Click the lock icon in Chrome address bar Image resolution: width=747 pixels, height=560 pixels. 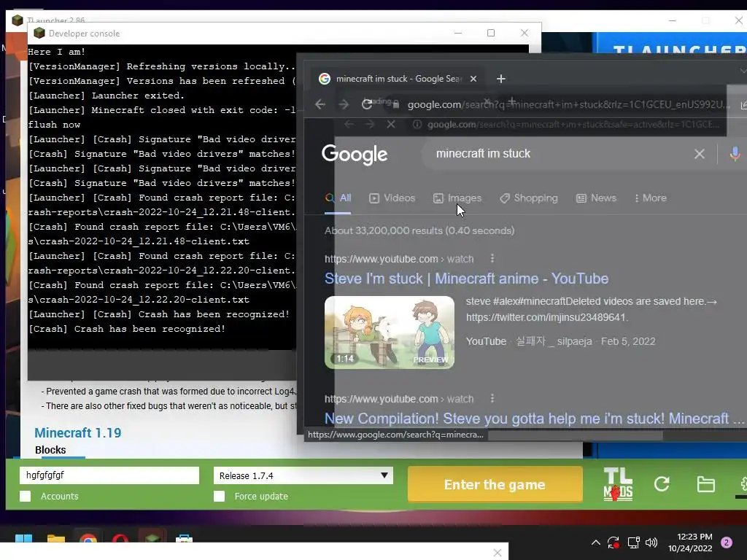click(395, 104)
